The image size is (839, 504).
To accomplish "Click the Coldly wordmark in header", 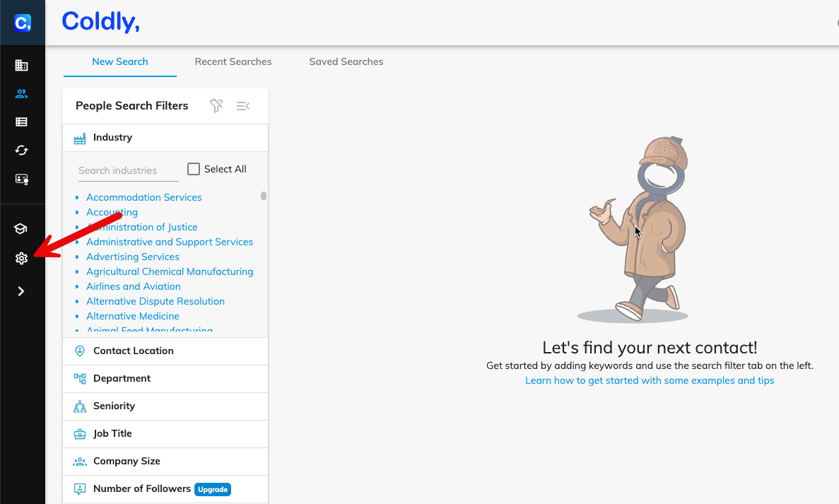I will 100,21.
